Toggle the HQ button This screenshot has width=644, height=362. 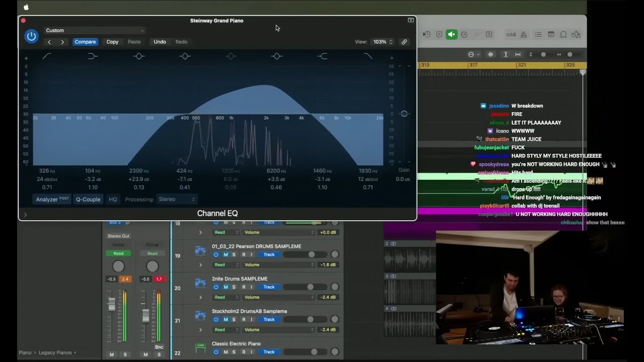pyautogui.click(x=113, y=199)
